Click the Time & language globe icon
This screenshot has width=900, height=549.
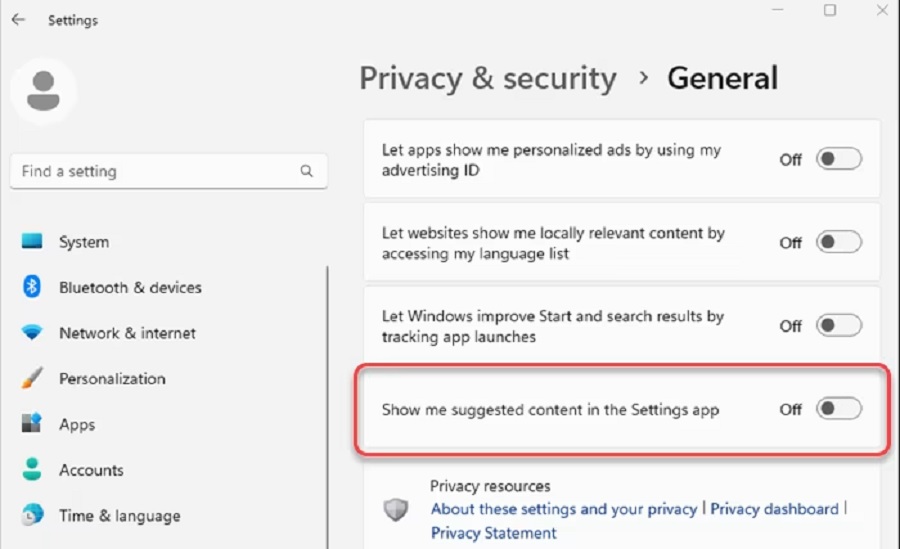point(32,515)
